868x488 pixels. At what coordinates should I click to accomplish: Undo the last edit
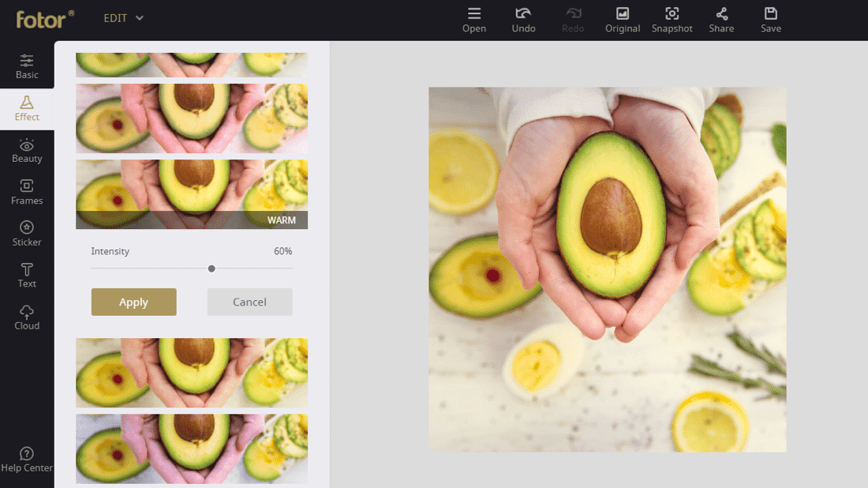(x=523, y=20)
